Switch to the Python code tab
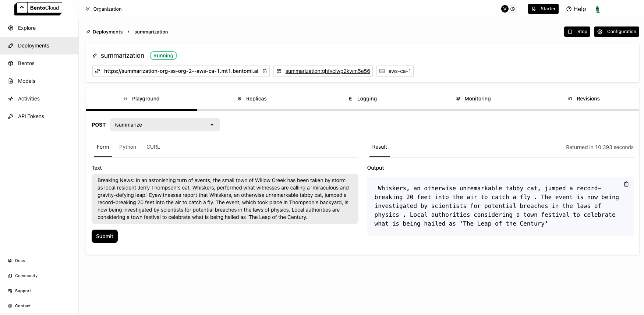 point(128,147)
